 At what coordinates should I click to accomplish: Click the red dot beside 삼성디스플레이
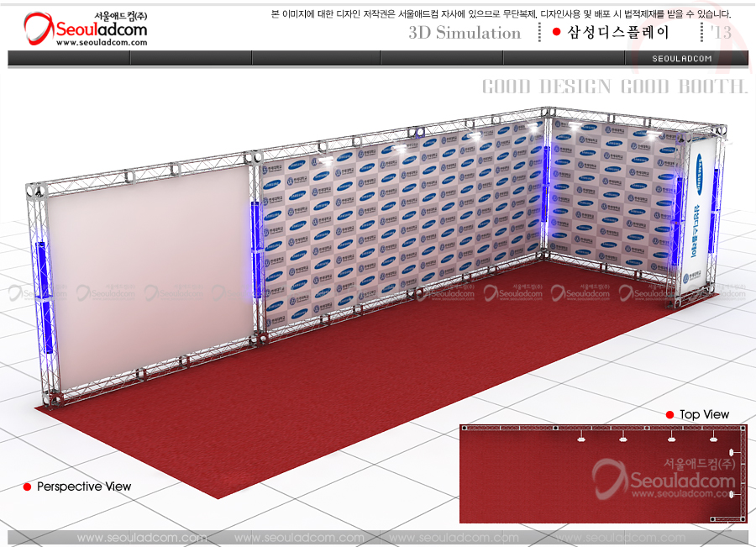pyautogui.click(x=556, y=32)
